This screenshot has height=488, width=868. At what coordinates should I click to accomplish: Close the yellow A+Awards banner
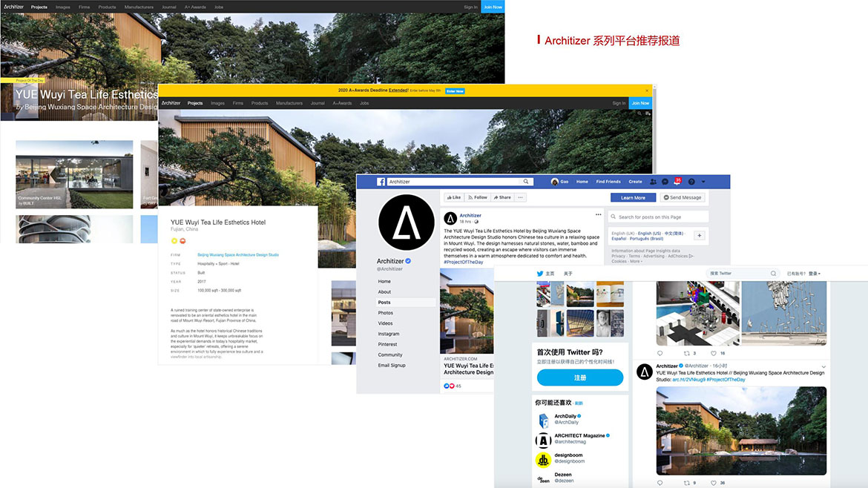tap(647, 90)
